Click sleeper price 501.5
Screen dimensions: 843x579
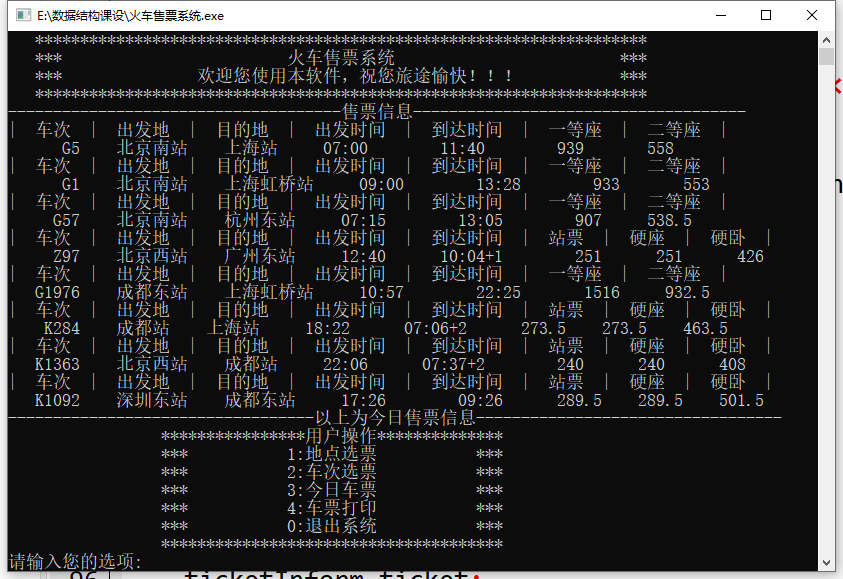click(x=741, y=401)
